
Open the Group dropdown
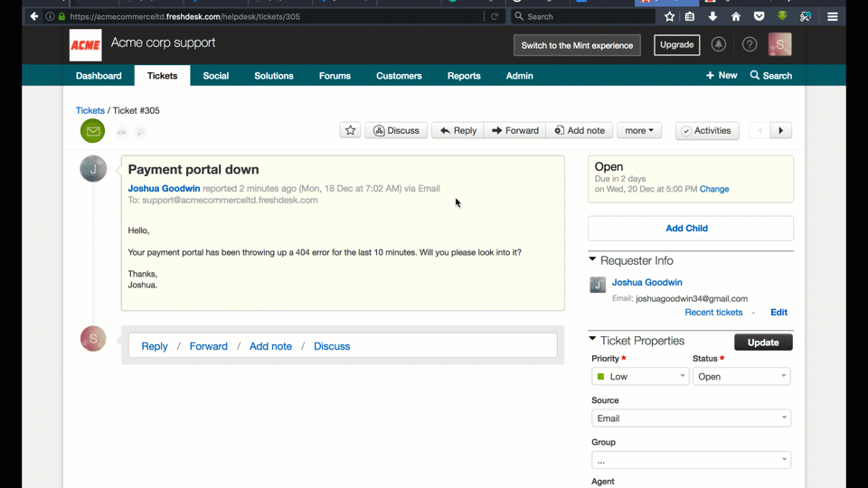[x=691, y=460]
